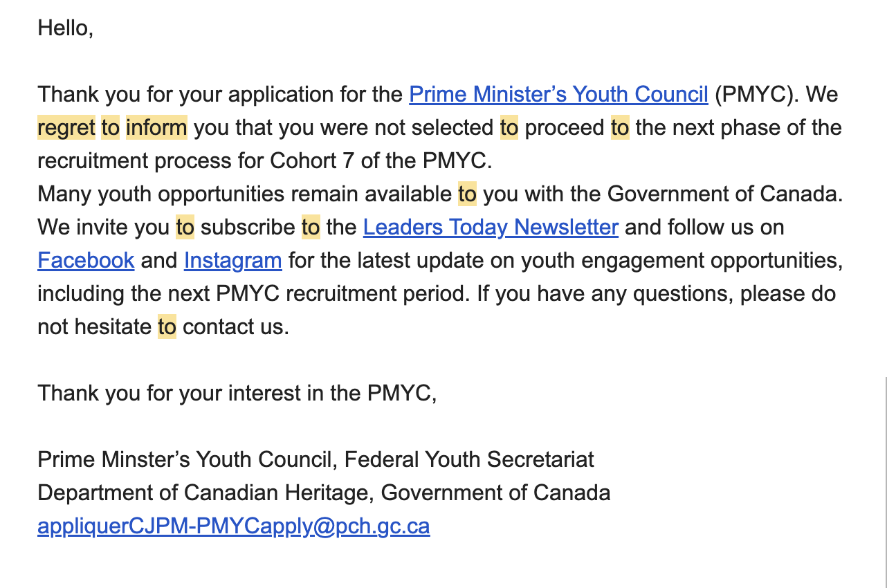Click highlighted "to" just before "subscribe"
This screenshot has width=887, height=588.
[185, 227]
